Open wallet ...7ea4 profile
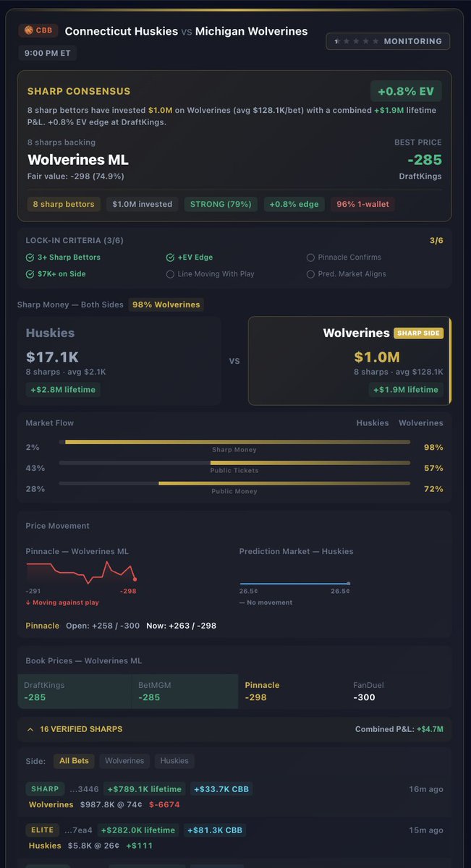The width and height of the screenshot is (471, 868). tap(80, 830)
